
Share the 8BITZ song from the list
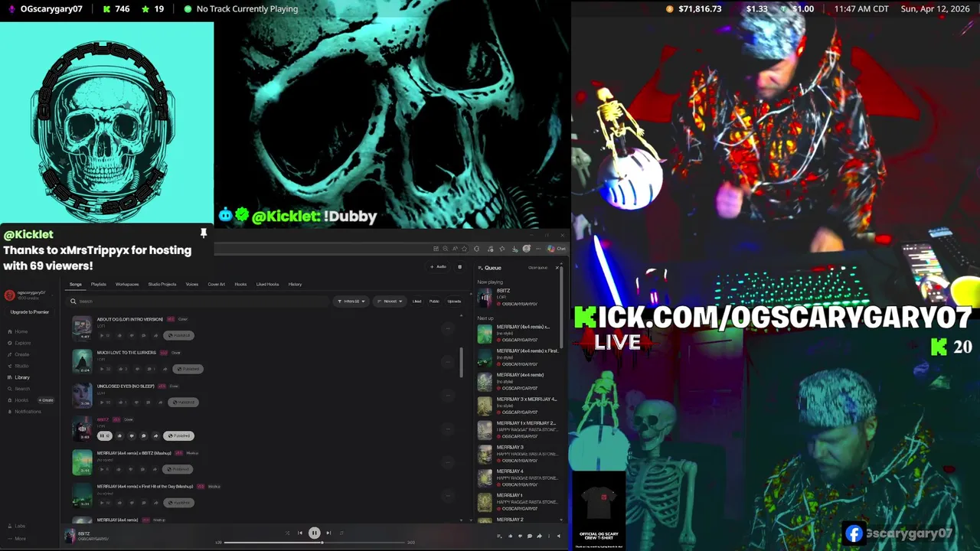pos(155,435)
